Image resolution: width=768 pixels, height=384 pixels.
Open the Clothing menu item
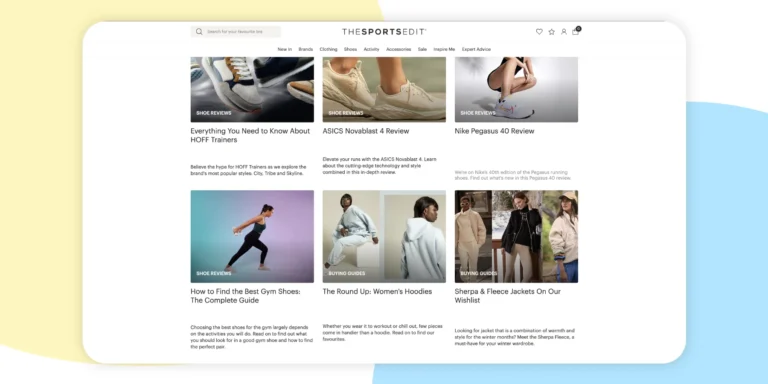coord(328,49)
